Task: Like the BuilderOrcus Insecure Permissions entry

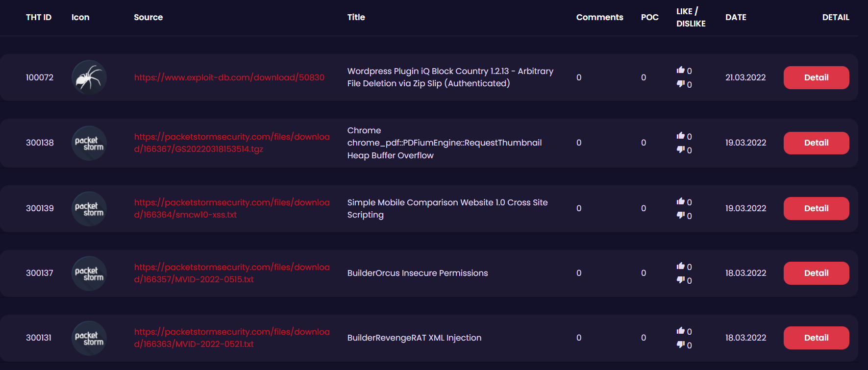Action: click(x=681, y=266)
